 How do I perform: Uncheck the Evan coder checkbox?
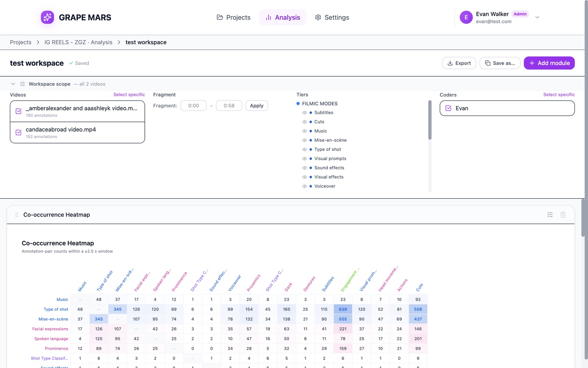click(448, 108)
